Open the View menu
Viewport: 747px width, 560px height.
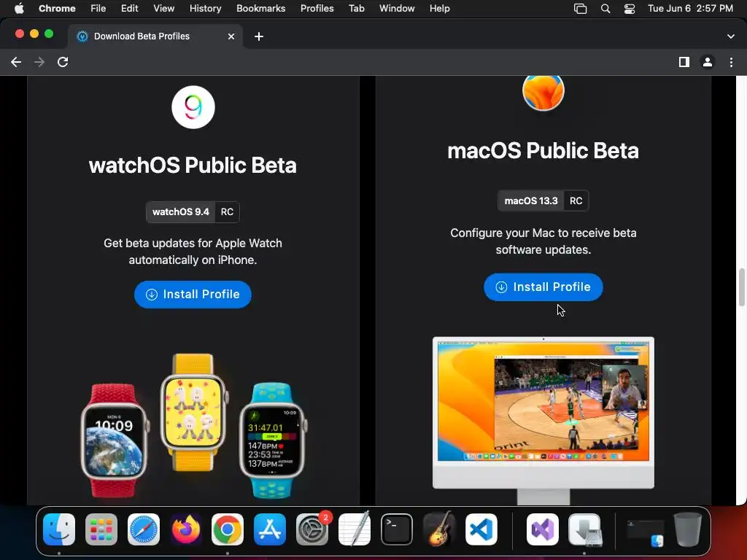(x=163, y=9)
